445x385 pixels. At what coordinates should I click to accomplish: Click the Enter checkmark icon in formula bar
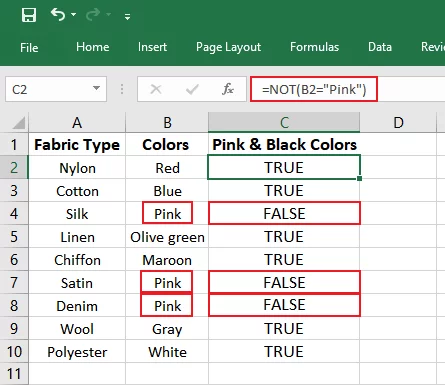pos(192,89)
